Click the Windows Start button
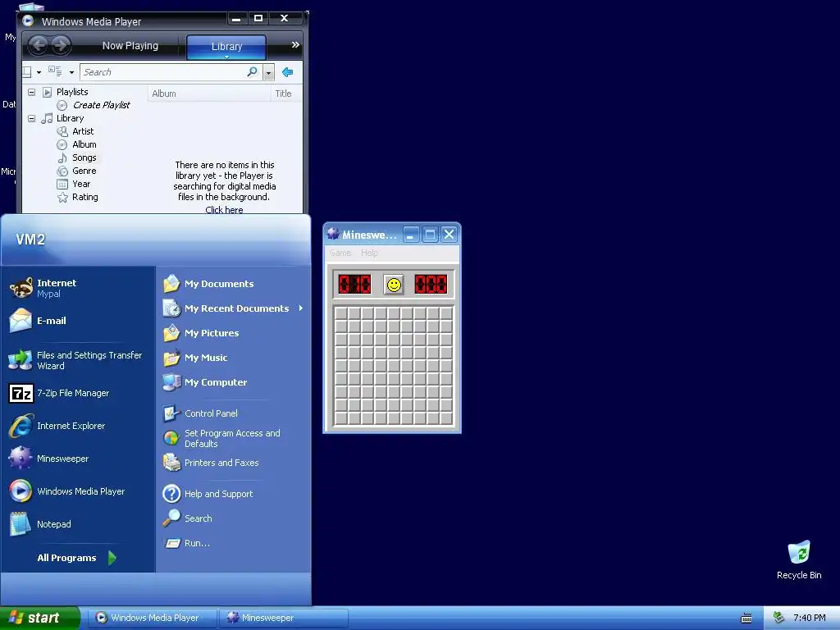The height and width of the screenshot is (630, 840). [39, 618]
